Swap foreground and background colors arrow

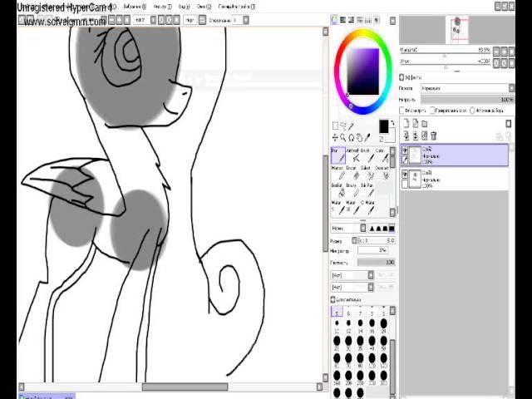click(x=392, y=123)
